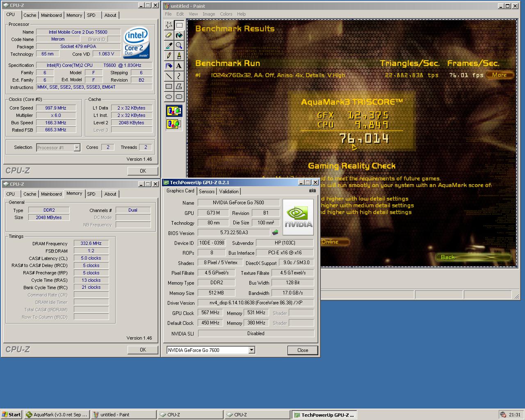Select the Graphics Card tab in GPU-Z
This screenshot has width=525, height=420.
coord(180,191)
